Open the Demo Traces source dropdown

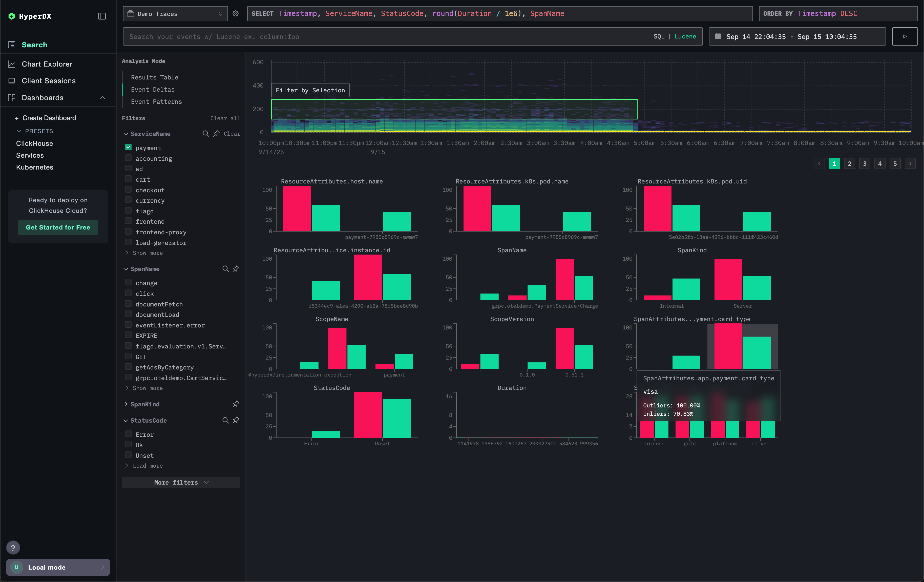pyautogui.click(x=175, y=13)
